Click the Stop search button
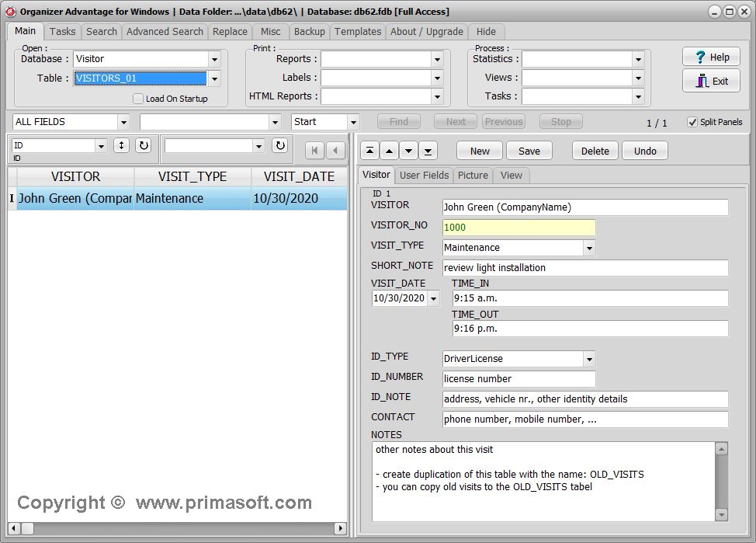The width and height of the screenshot is (756, 543). [560, 122]
